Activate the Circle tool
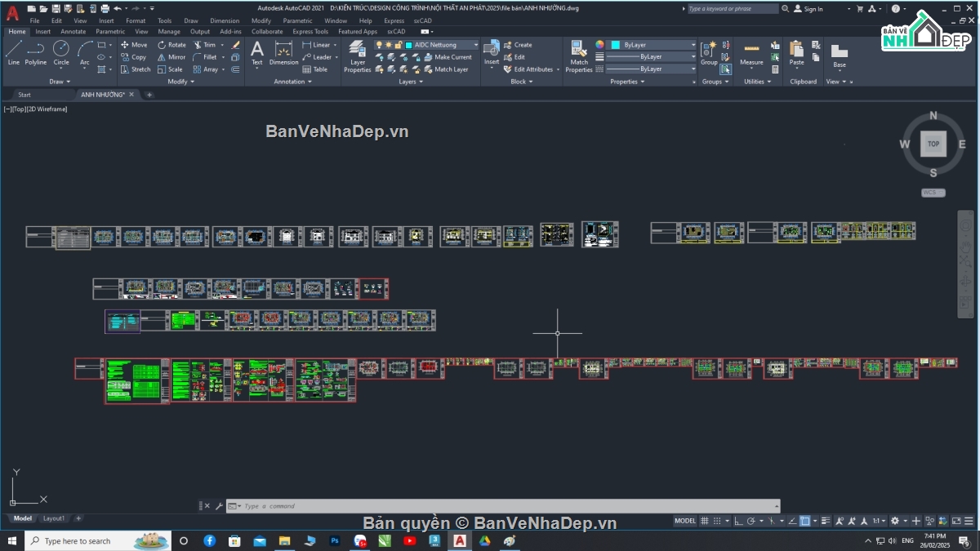 click(61, 52)
